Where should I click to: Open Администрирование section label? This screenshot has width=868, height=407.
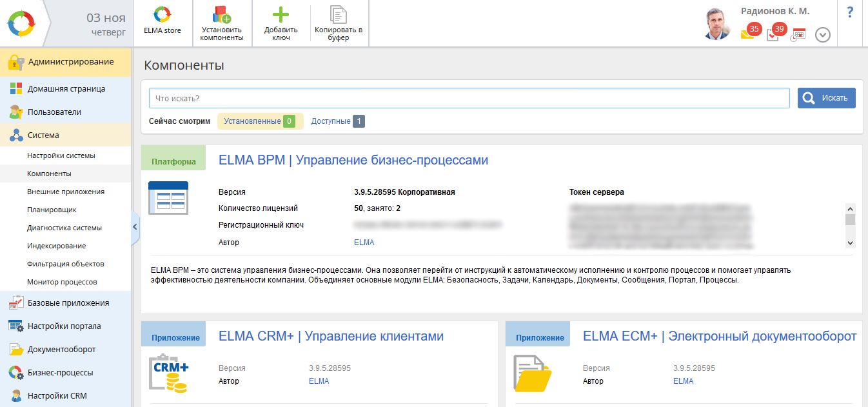[71, 62]
